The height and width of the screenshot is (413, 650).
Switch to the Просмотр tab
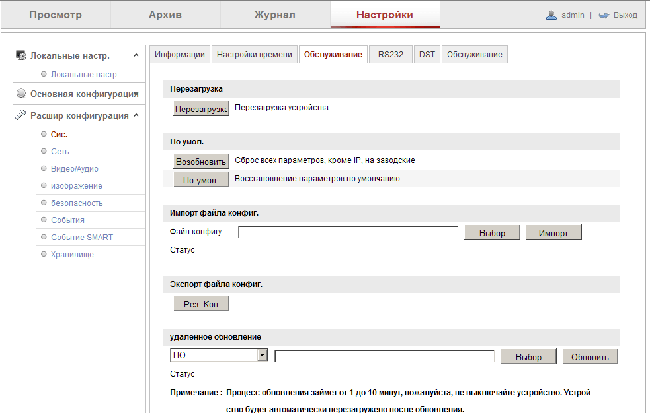(x=56, y=15)
